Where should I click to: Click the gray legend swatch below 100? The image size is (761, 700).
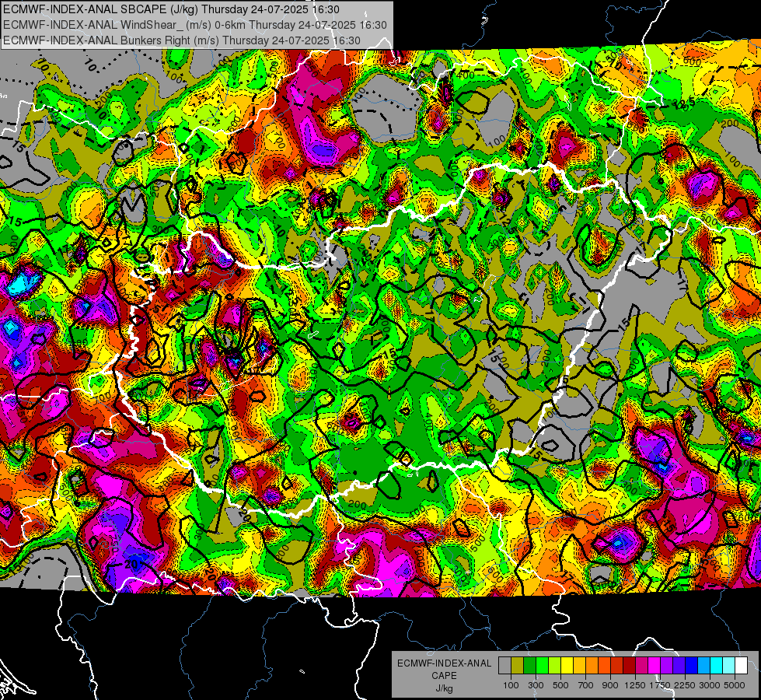(x=504, y=666)
